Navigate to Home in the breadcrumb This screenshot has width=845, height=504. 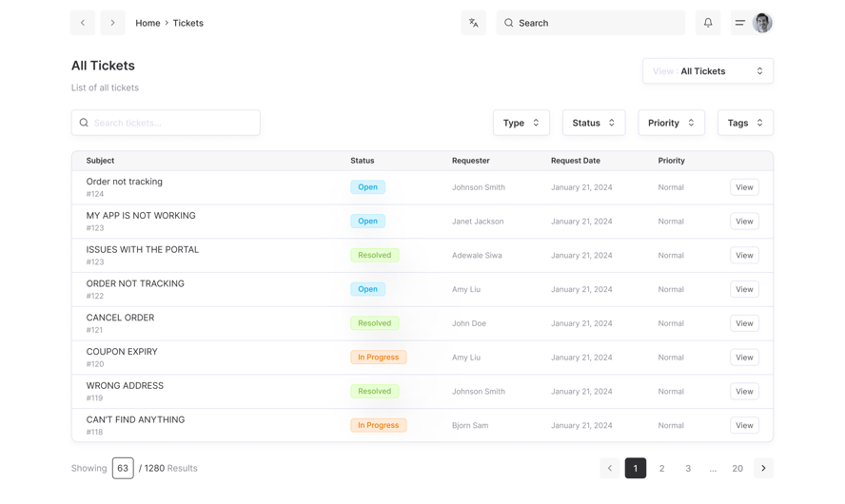click(147, 23)
